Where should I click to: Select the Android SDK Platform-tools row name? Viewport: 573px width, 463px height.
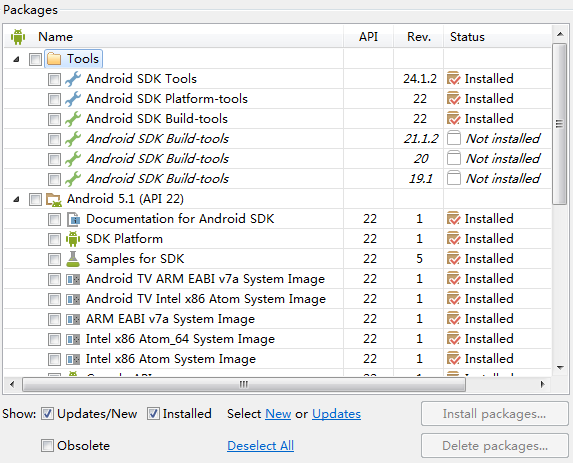(x=167, y=99)
